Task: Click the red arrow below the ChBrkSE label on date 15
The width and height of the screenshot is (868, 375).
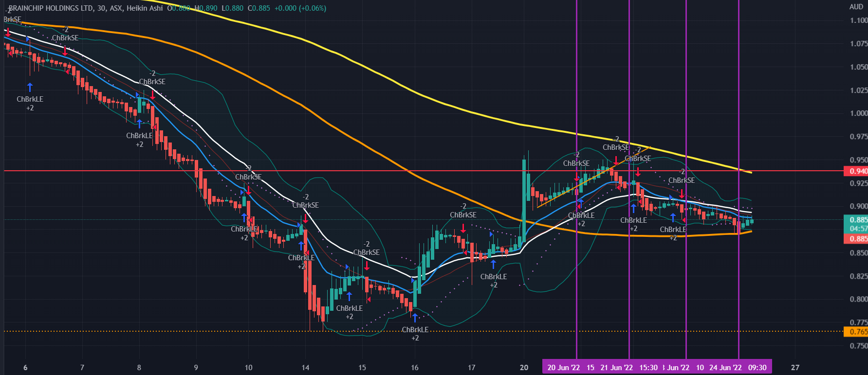Action: click(367, 266)
